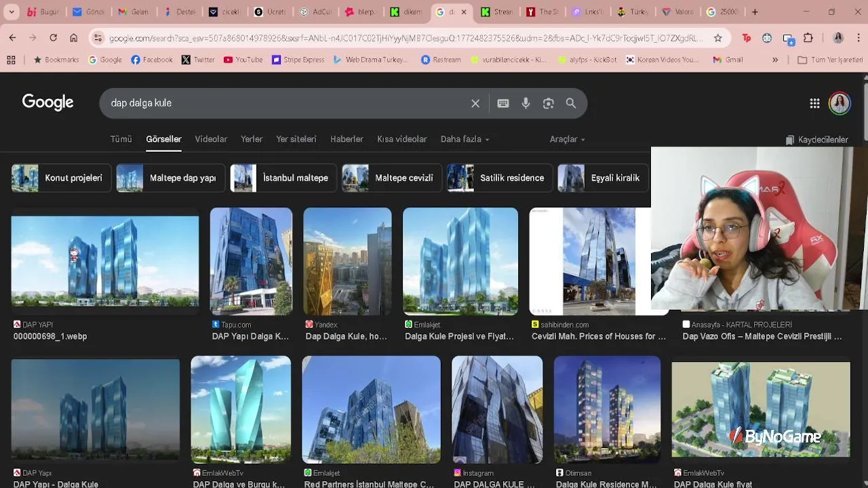
Task: Switch to the Gelen Gmail browser tab
Action: click(x=133, y=12)
